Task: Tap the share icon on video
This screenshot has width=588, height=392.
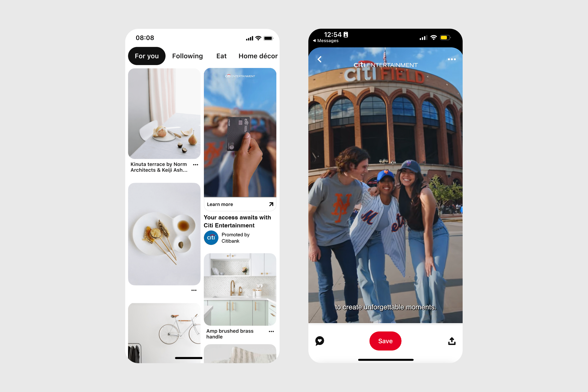Action: [452, 341]
